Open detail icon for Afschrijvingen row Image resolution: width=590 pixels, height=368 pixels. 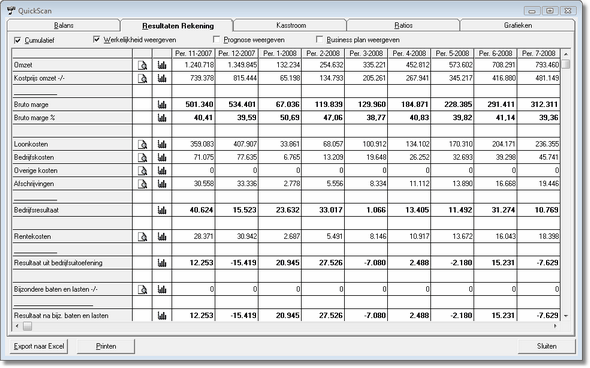point(142,184)
